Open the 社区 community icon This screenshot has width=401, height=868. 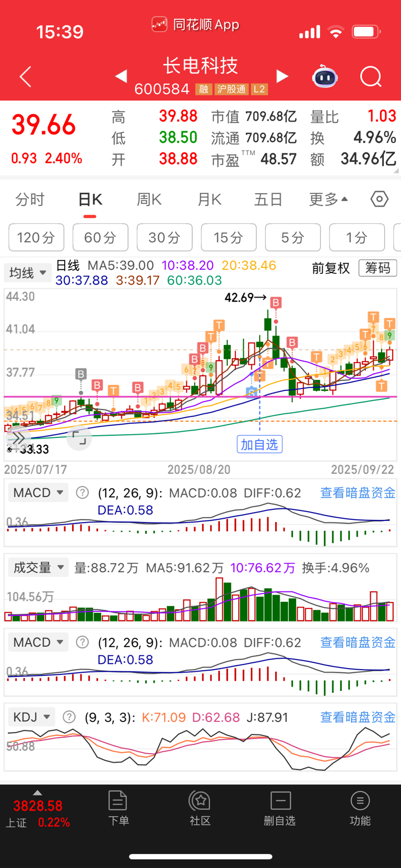(200, 808)
